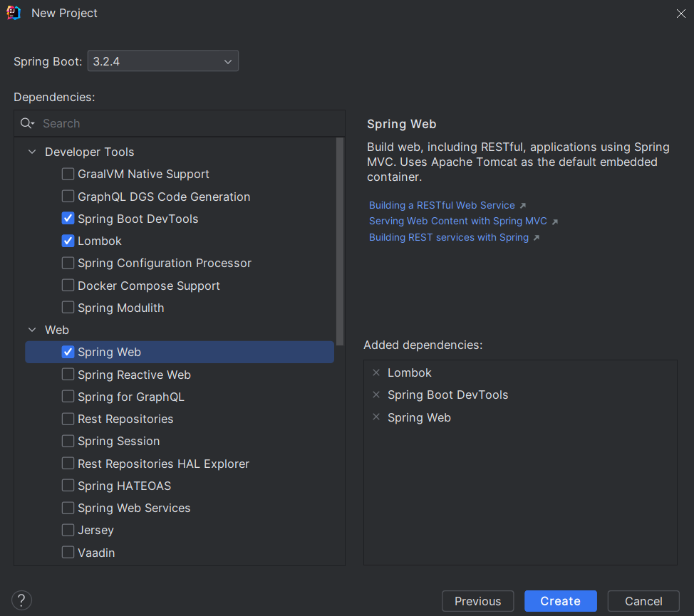
Task: Focus the dependency Search field
Action: click(185, 123)
